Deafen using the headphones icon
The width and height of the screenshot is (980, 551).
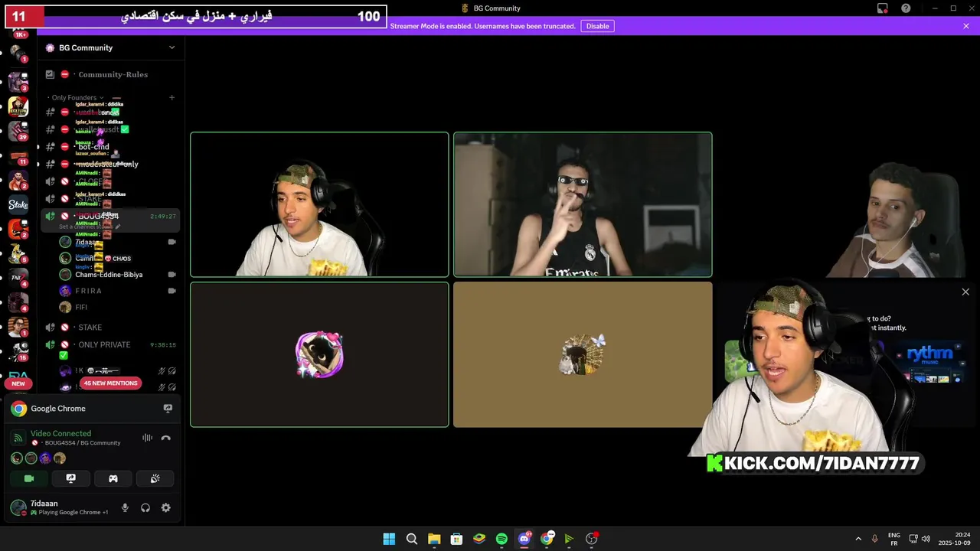pyautogui.click(x=145, y=507)
